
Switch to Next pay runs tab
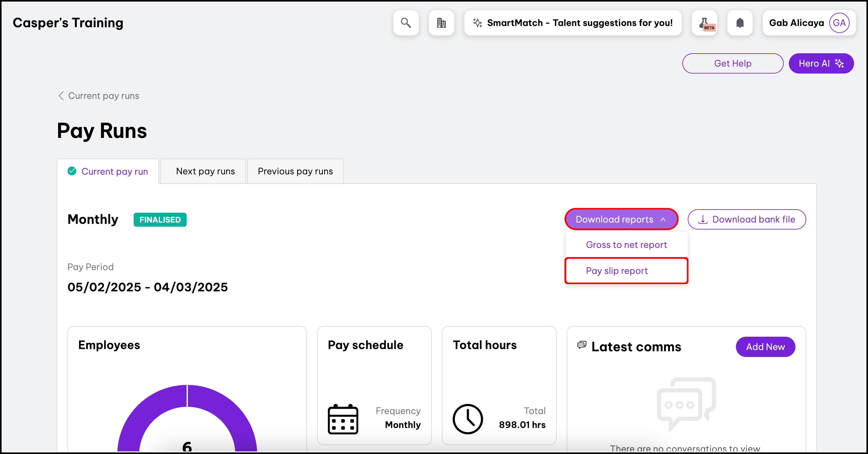pos(205,171)
